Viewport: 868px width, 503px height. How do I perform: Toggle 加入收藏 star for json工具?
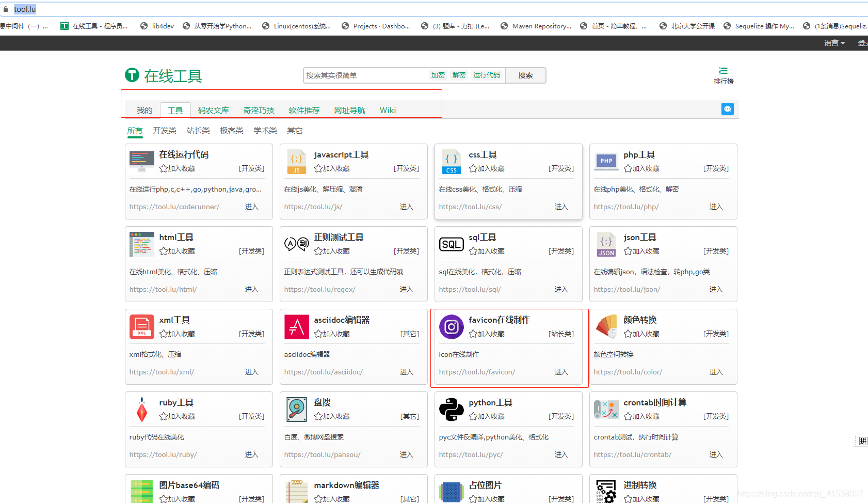[628, 251]
